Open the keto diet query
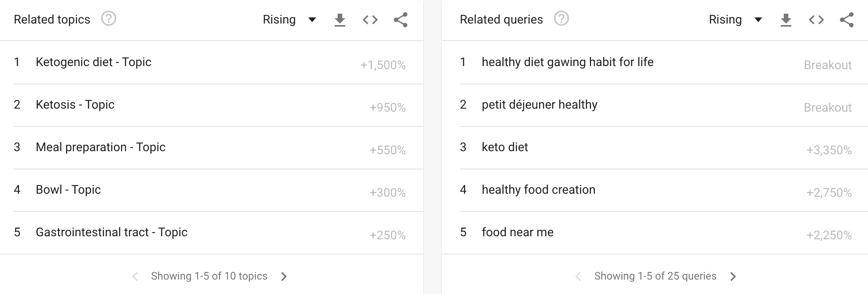Screen dimensions: 868x294 click(505, 147)
